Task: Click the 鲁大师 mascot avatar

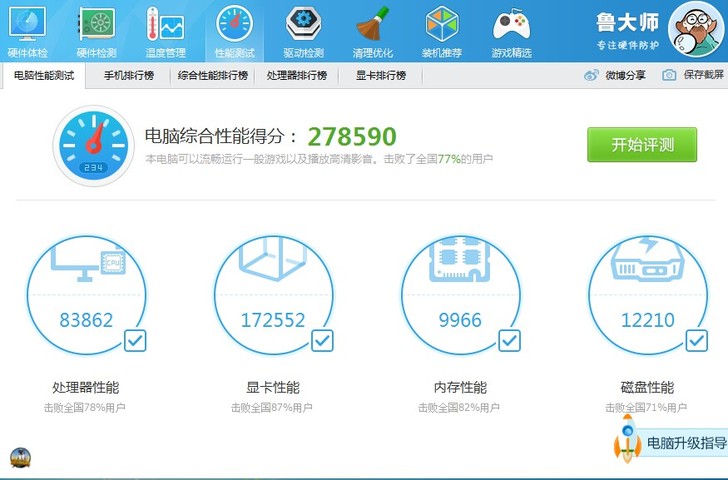Action: click(696, 30)
